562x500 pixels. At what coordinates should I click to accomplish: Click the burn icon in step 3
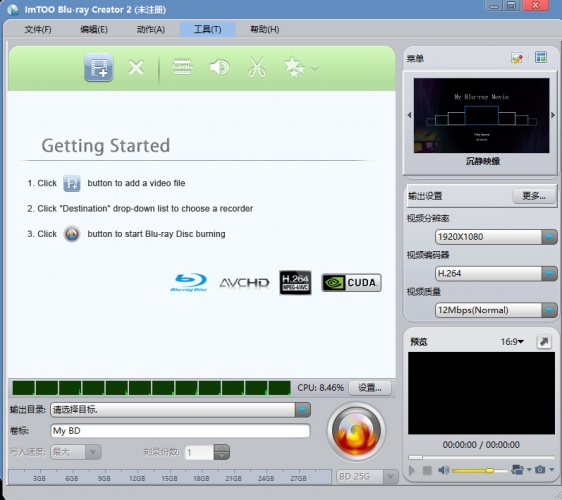tap(72, 234)
